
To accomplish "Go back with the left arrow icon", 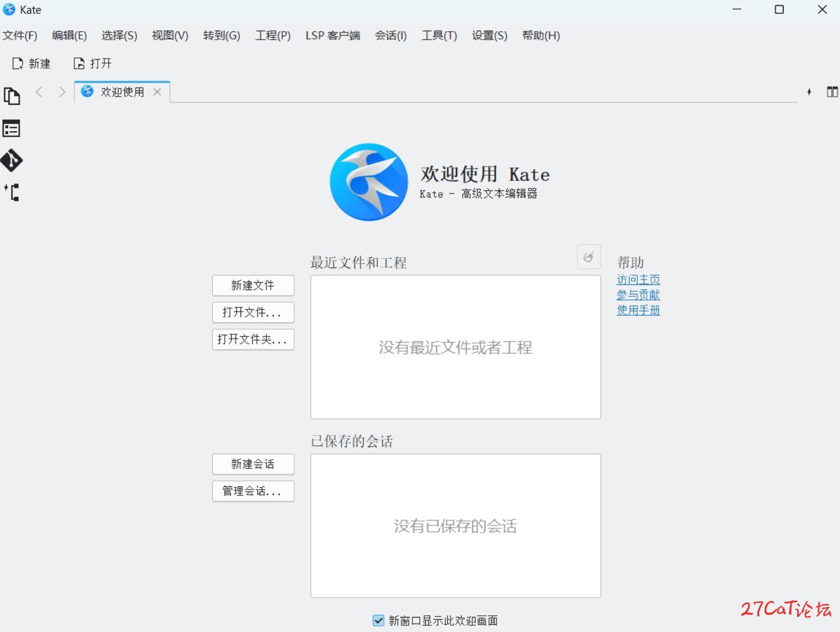I will point(39,91).
